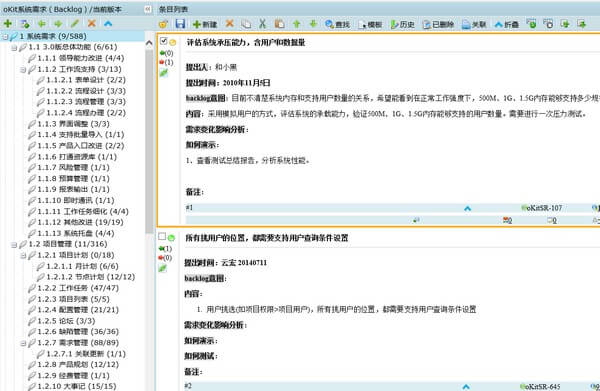
Task: Select tree item '1.2.10 大事记 (15/15)'
Action: tap(77, 386)
